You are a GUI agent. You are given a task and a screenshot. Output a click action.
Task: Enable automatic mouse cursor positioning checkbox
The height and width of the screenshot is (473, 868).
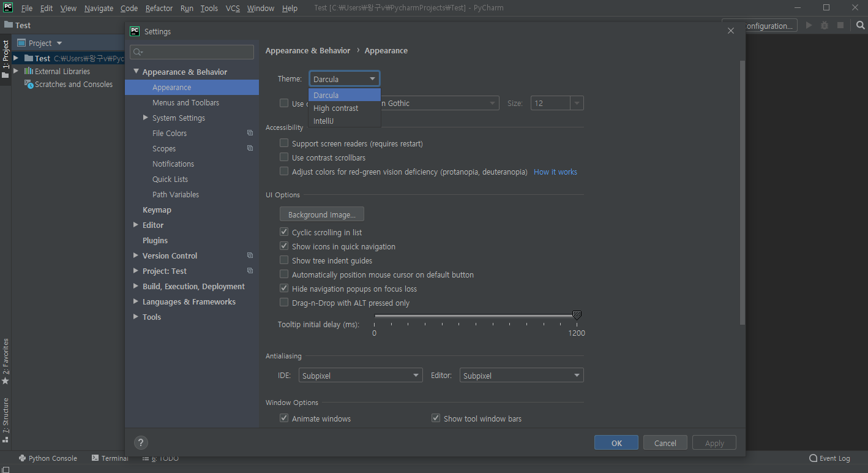[284, 274]
